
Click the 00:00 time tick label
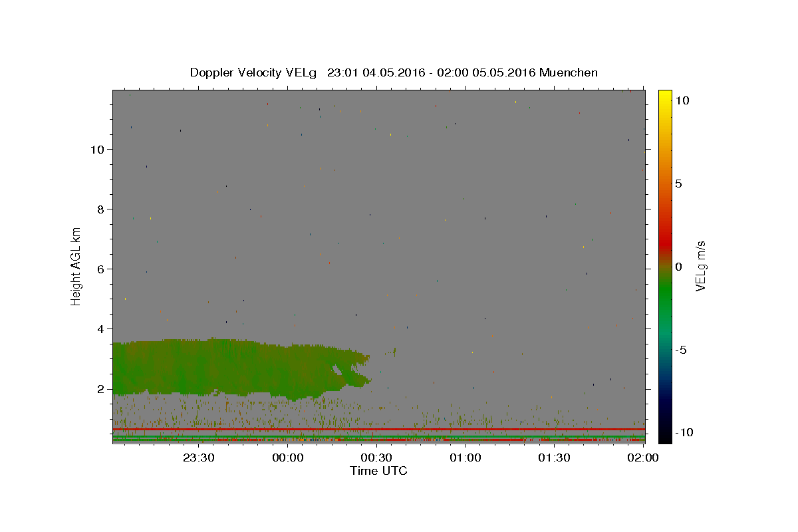(x=289, y=458)
